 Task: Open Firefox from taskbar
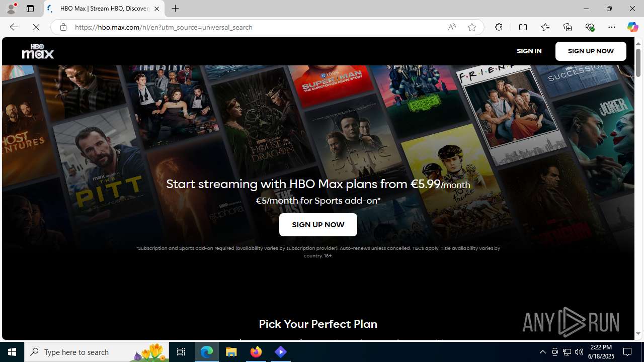(x=256, y=352)
